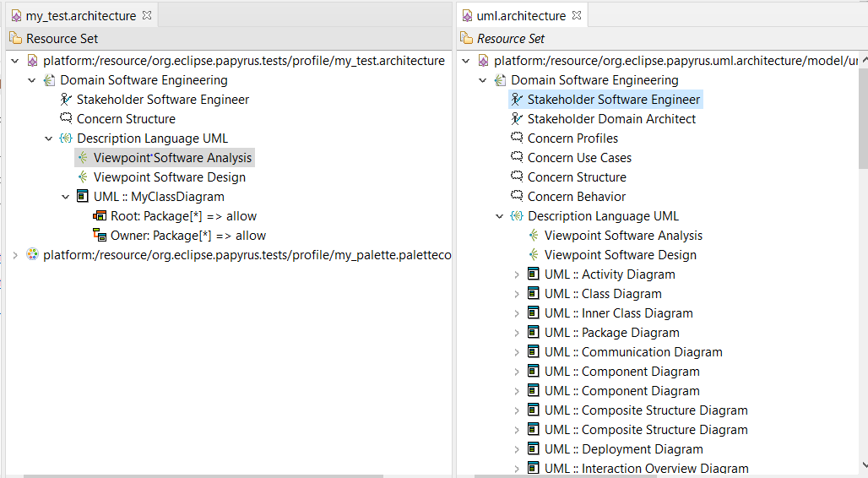This screenshot has height=478, width=868.
Task: Select Viewpoint Software Analysis in left tree
Action: pyautogui.click(x=172, y=158)
